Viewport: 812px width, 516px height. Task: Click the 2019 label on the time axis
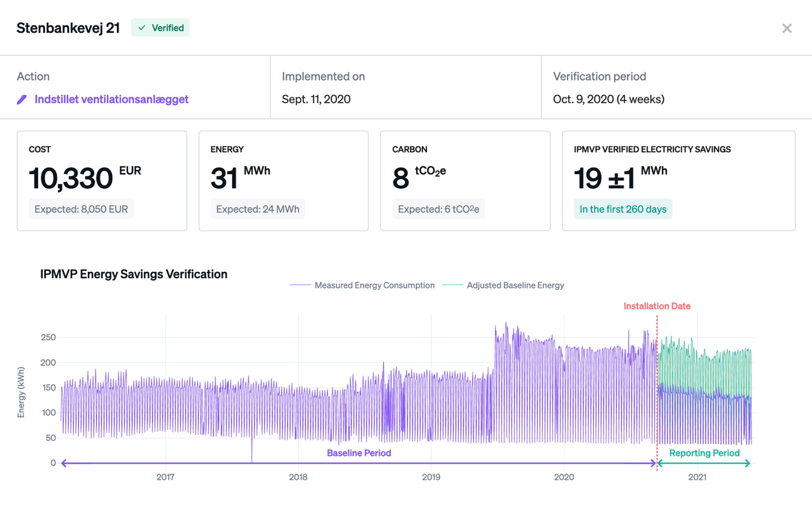(x=431, y=477)
